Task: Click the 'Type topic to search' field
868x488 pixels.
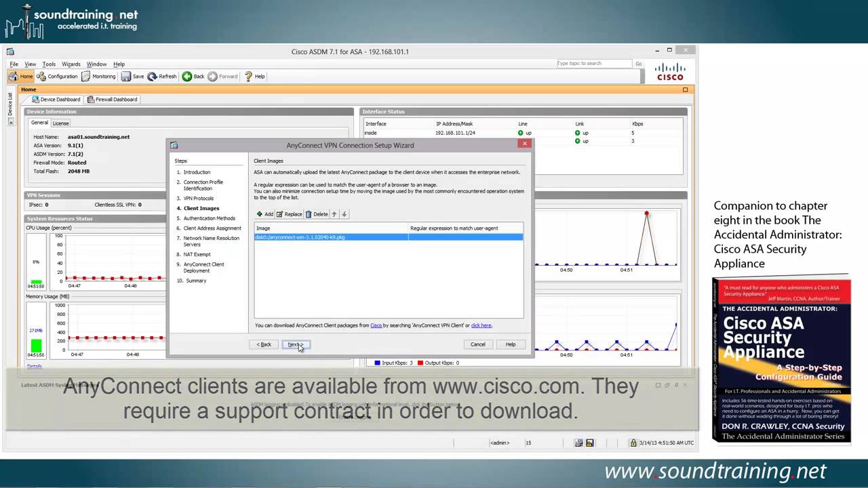Action: click(x=594, y=64)
